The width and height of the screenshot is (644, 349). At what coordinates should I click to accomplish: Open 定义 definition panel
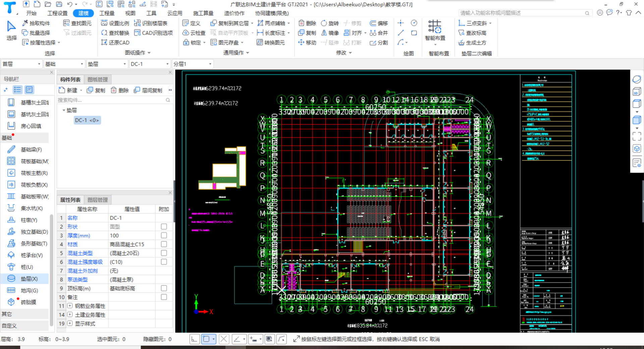coord(191,23)
